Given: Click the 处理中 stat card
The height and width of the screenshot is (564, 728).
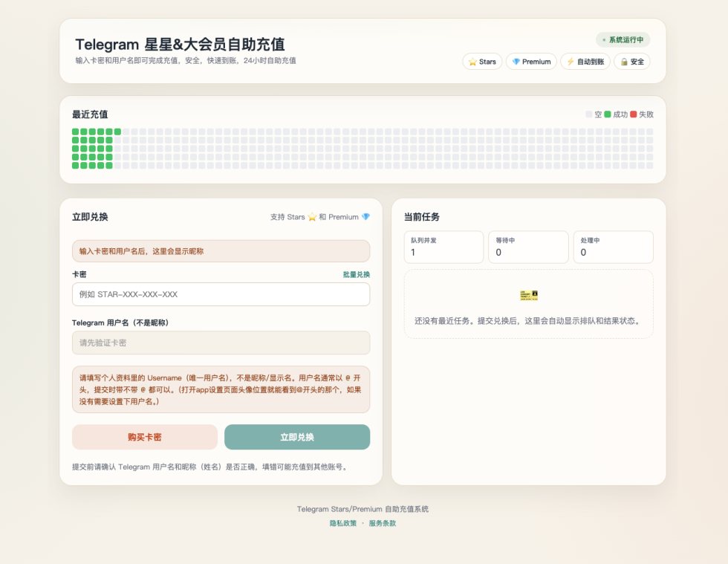Looking at the screenshot, I should pyautogui.click(x=614, y=247).
